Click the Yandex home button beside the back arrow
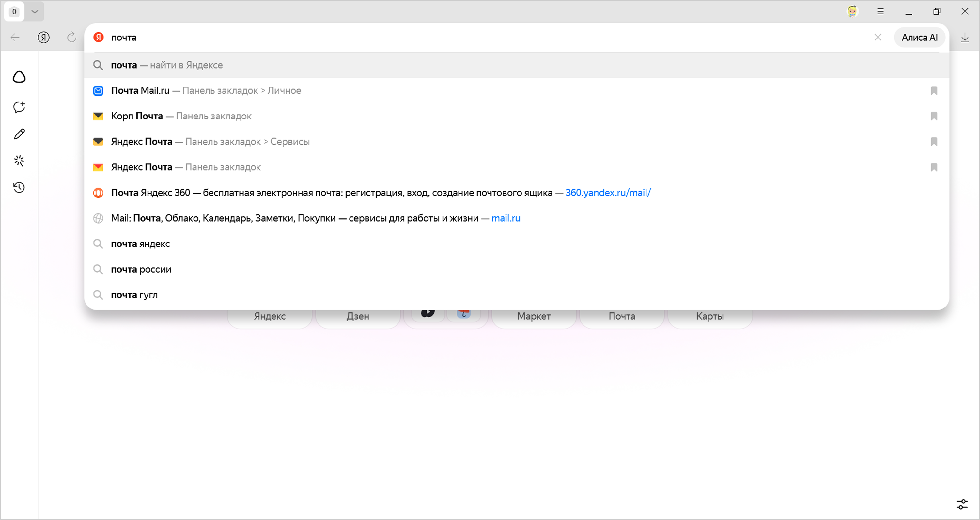980x520 pixels. [43, 37]
